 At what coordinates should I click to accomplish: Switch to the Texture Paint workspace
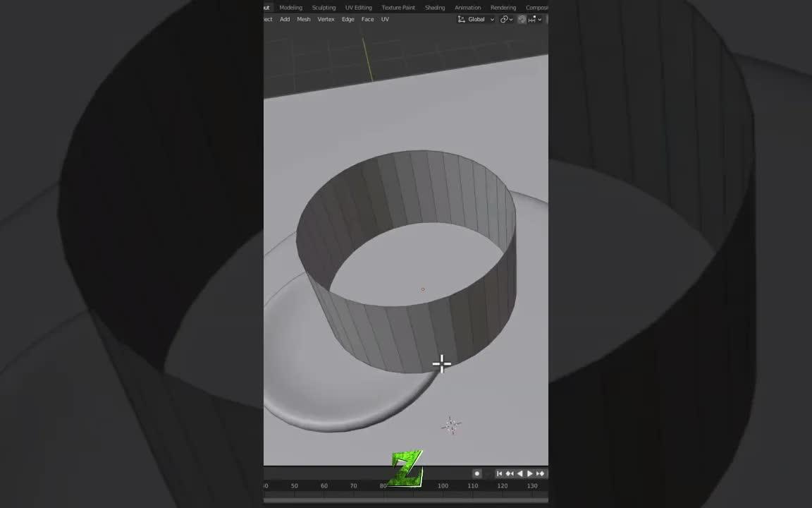398,7
